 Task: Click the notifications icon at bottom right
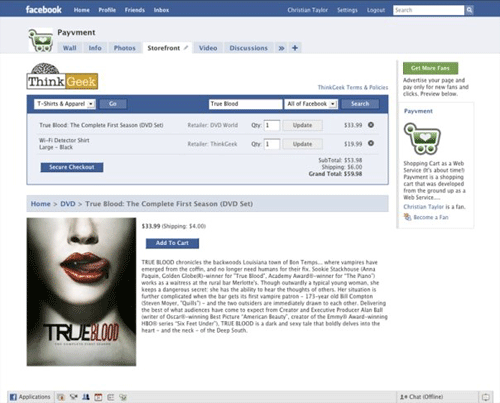(486, 397)
